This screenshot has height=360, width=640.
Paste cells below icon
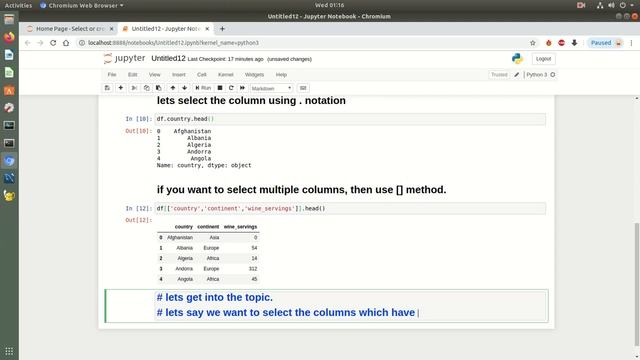(x=159, y=88)
